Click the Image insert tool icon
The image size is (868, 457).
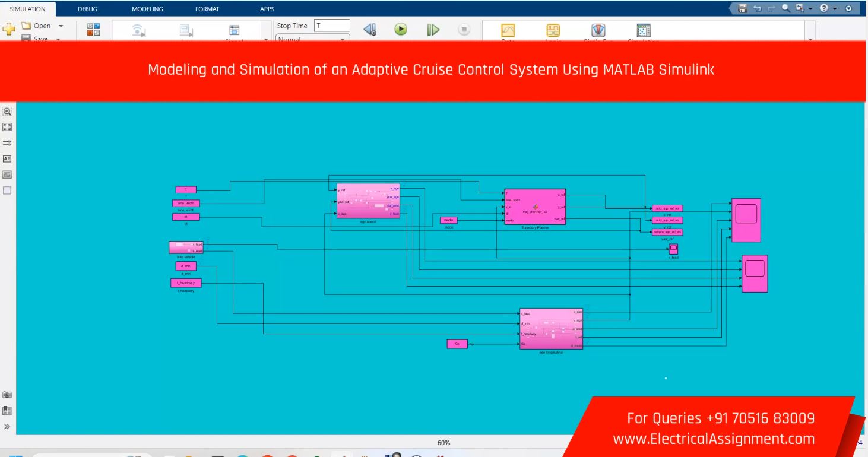pos(8,175)
